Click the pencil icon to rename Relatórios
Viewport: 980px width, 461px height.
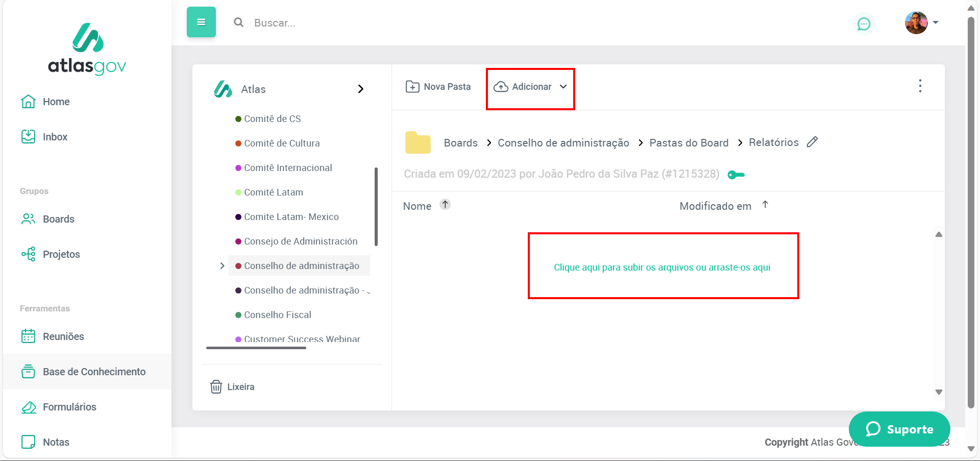point(812,142)
